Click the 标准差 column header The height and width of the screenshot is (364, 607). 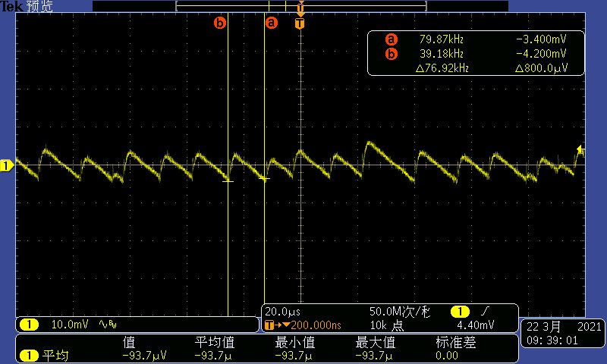coord(456,342)
